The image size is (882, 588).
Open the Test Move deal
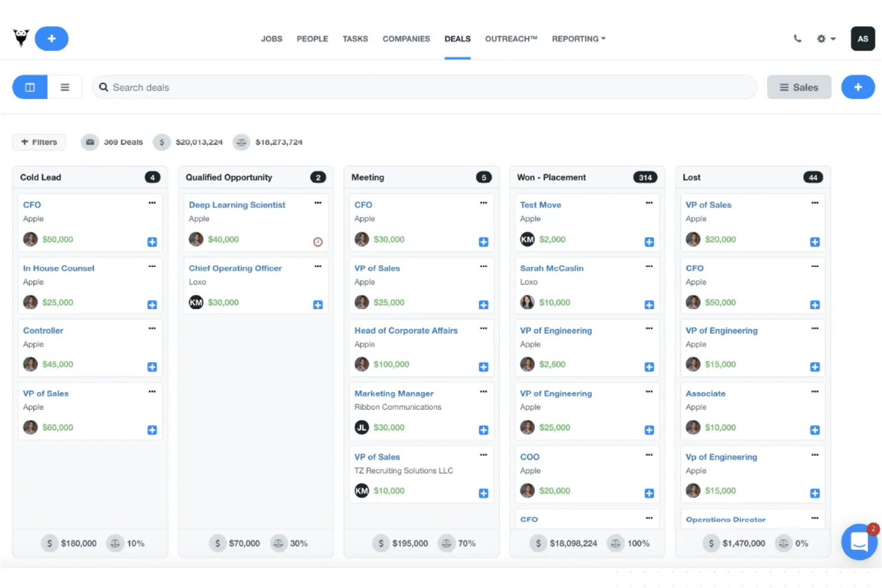point(541,205)
